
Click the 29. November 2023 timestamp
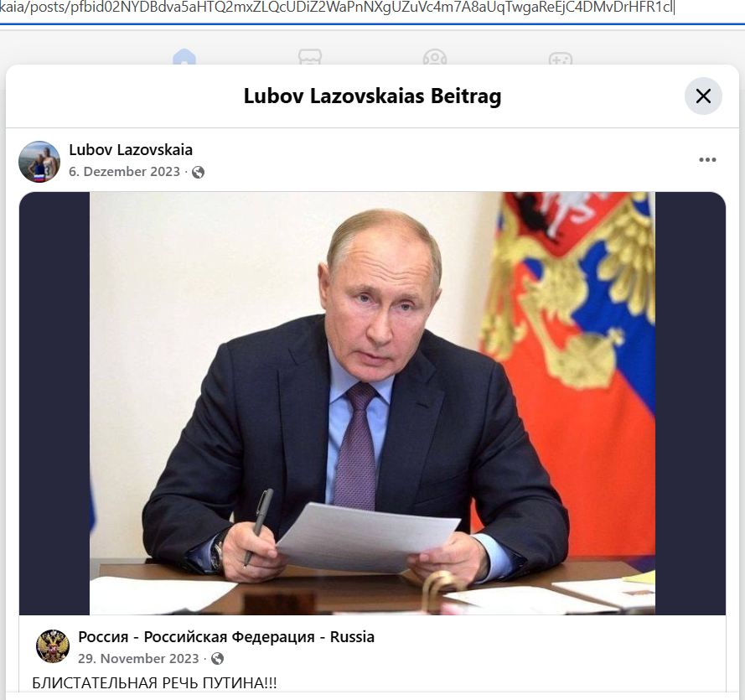[x=138, y=659]
